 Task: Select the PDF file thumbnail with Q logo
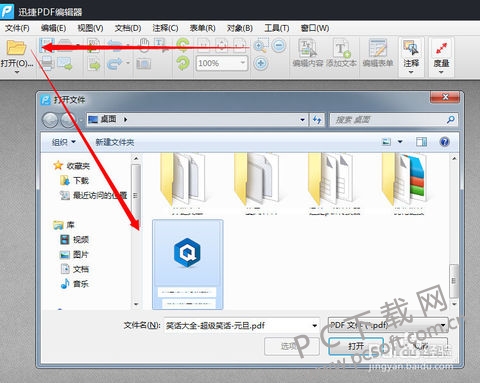click(x=188, y=264)
